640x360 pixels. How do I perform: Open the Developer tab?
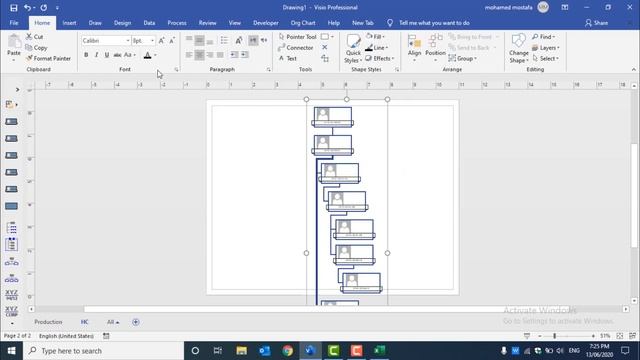click(x=266, y=23)
